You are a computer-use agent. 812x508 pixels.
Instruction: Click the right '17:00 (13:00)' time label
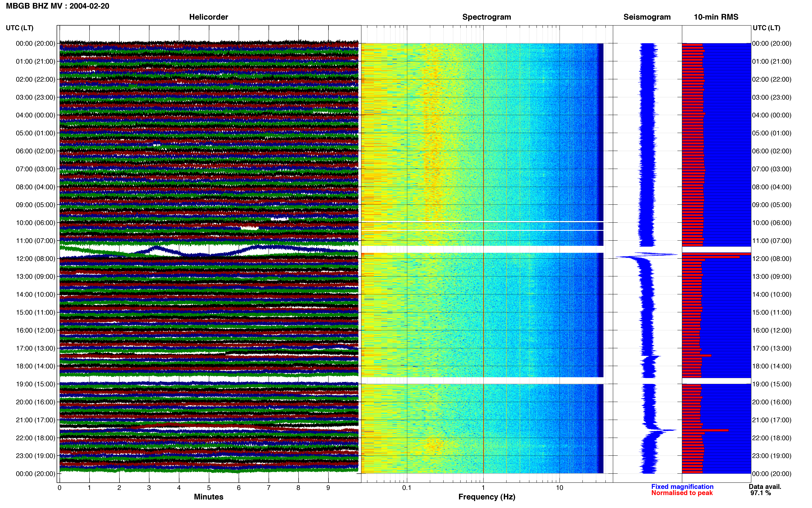tap(772, 348)
